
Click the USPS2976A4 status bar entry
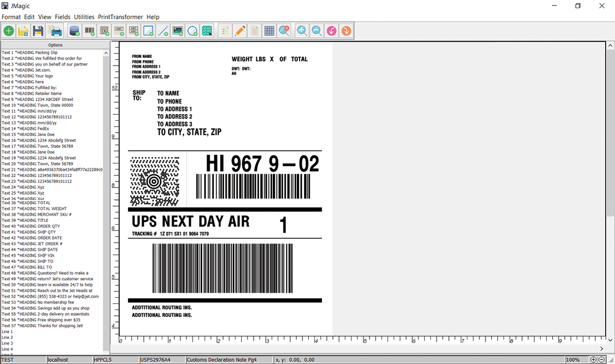(x=162, y=360)
